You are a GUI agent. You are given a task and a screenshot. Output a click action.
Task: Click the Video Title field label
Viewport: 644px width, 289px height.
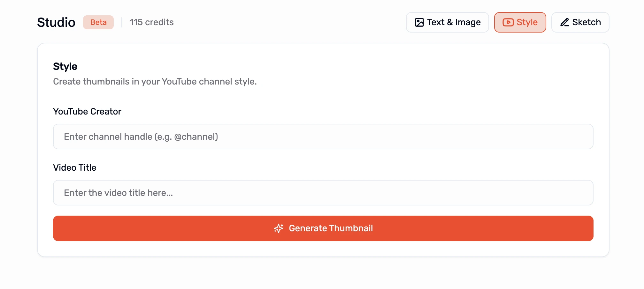(x=75, y=168)
